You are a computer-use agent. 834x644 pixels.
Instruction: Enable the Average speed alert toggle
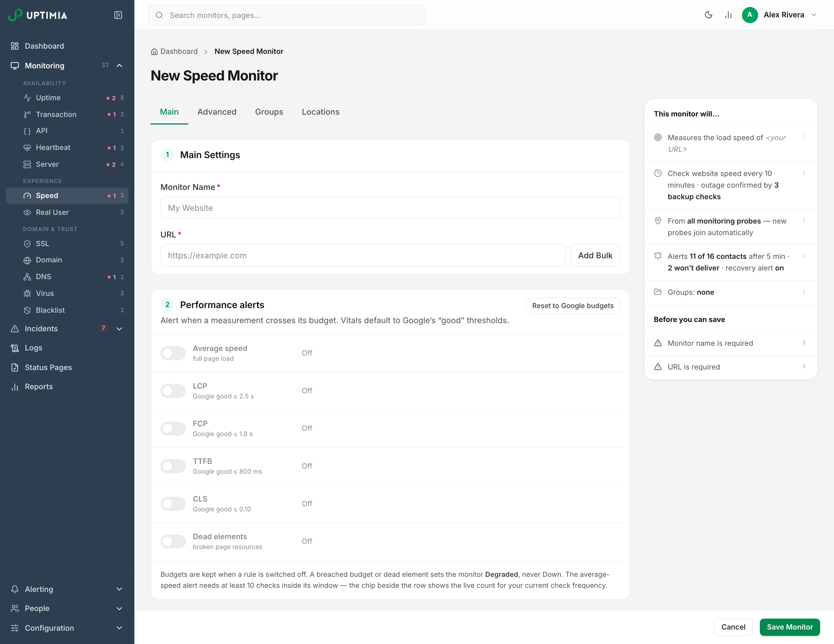(x=173, y=353)
